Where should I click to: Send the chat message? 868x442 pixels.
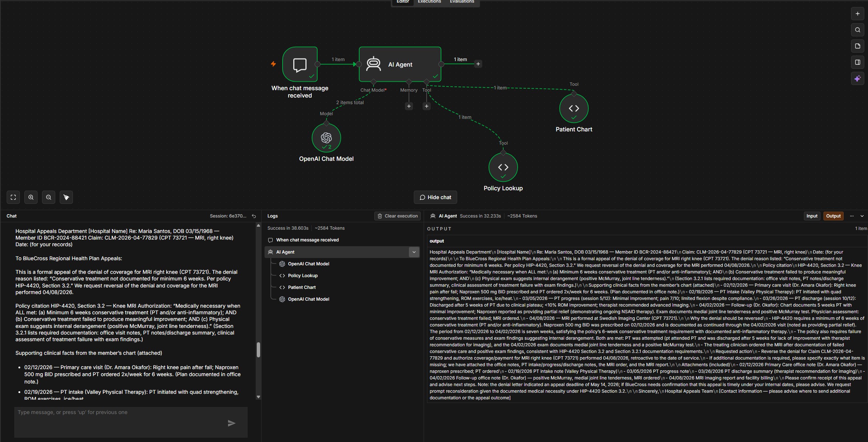coord(231,423)
